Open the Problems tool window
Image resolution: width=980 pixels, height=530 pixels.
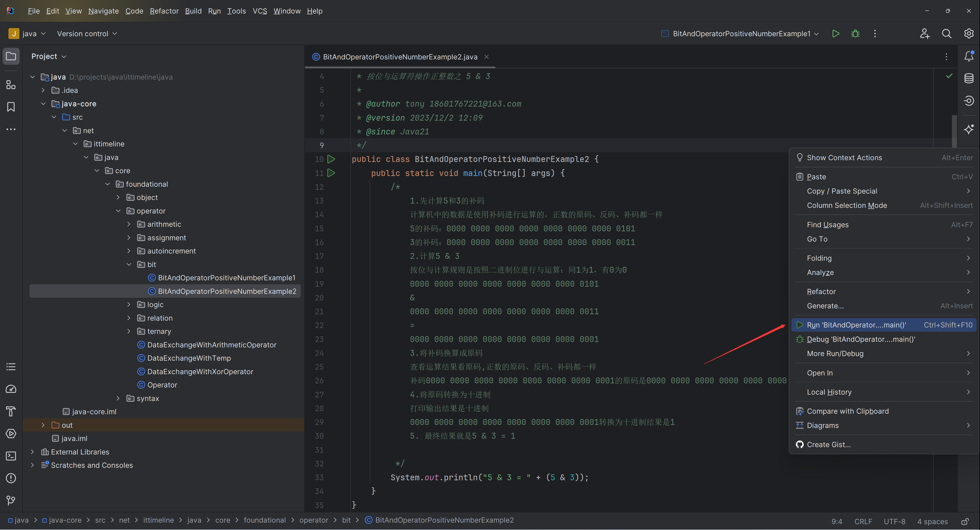11,478
